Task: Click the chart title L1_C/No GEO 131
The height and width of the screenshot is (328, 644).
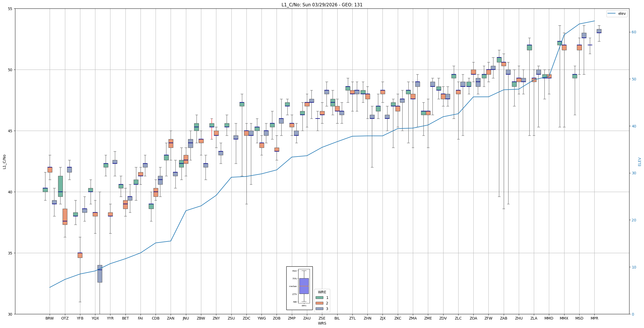Action: (x=322, y=5)
